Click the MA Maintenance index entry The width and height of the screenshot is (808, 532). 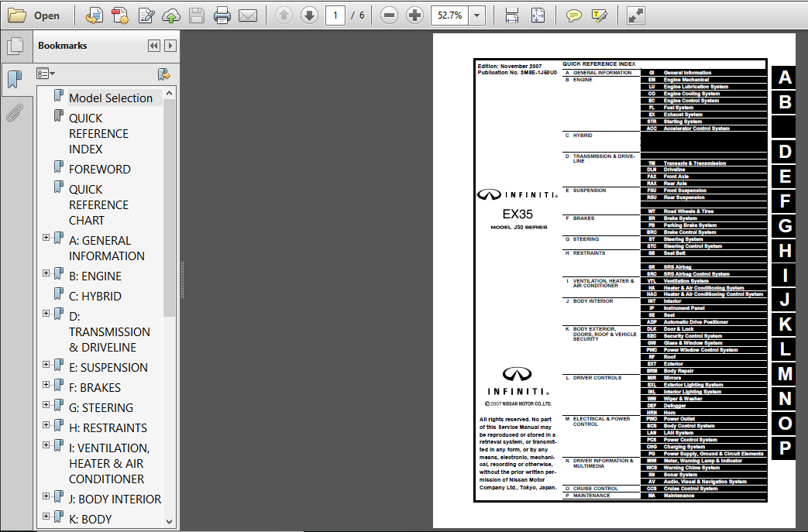click(x=704, y=496)
